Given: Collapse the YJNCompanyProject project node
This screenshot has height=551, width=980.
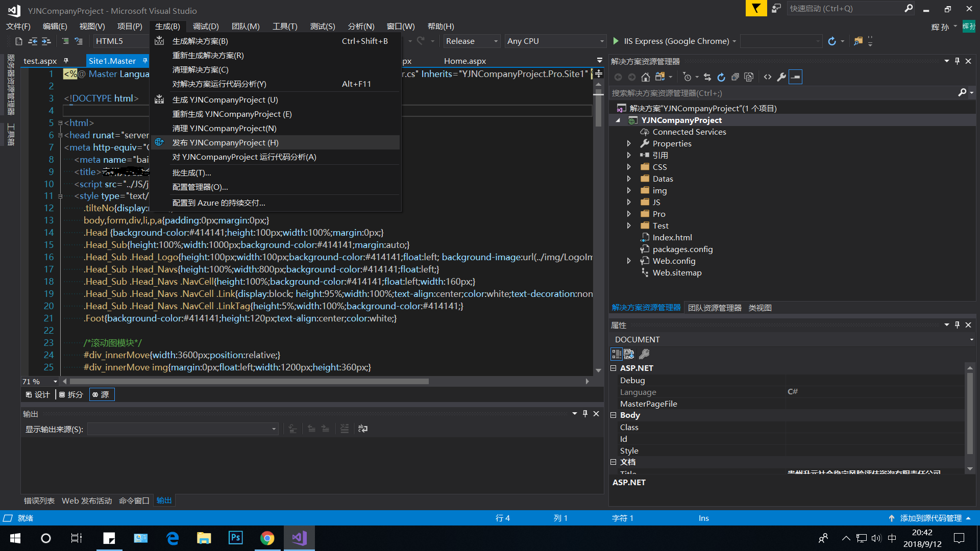Looking at the screenshot, I should [618, 120].
